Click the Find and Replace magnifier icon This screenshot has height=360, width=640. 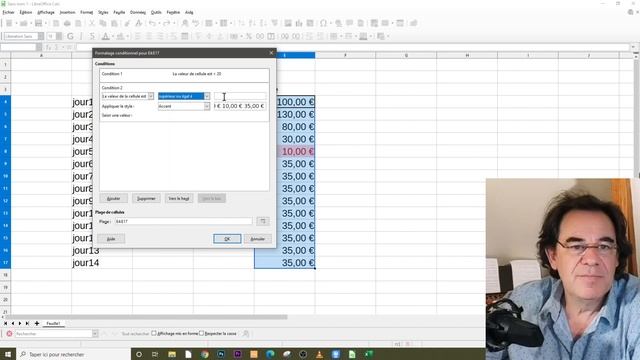pos(185,23)
